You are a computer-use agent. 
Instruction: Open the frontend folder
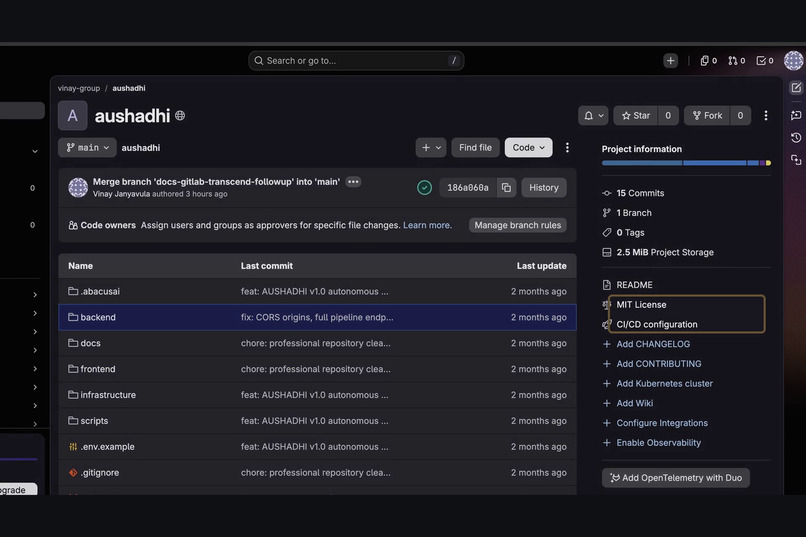98,369
